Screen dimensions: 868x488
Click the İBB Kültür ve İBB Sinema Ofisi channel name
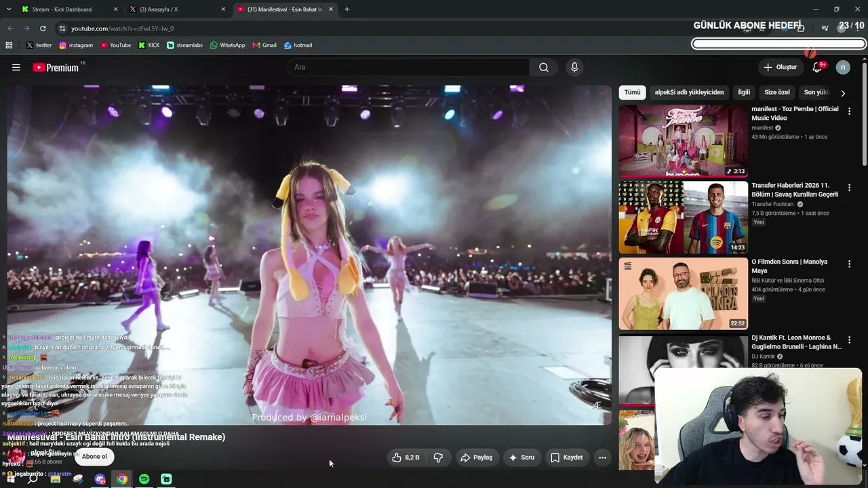pos(787,281)
